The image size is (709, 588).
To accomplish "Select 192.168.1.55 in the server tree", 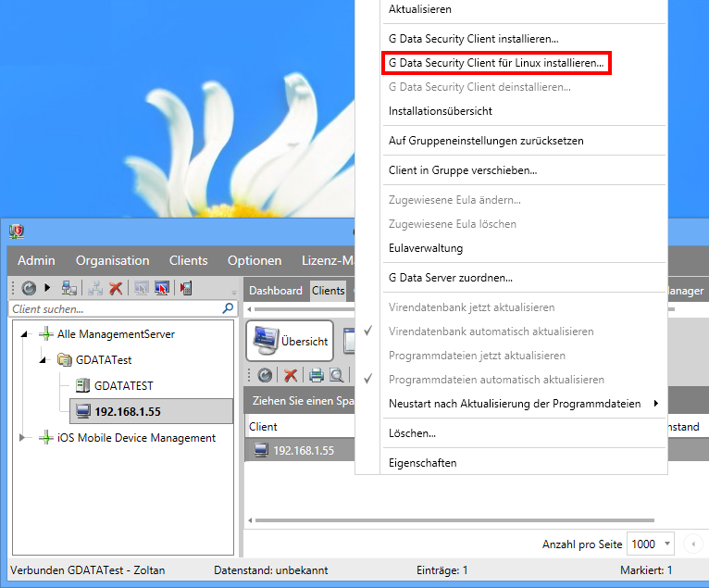I will (x=151, y=411).
